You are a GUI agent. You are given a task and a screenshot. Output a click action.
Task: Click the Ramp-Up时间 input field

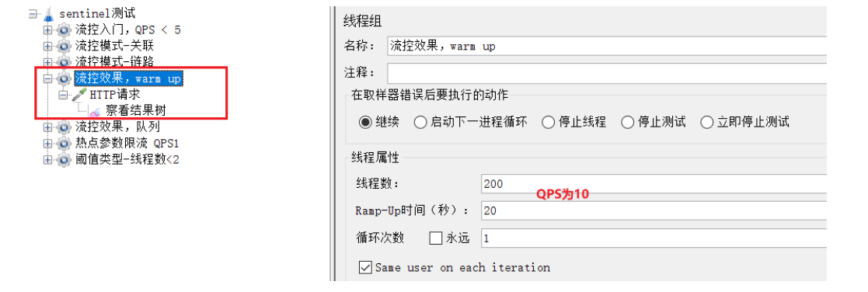pyautogui.click(x=654, y=210)
